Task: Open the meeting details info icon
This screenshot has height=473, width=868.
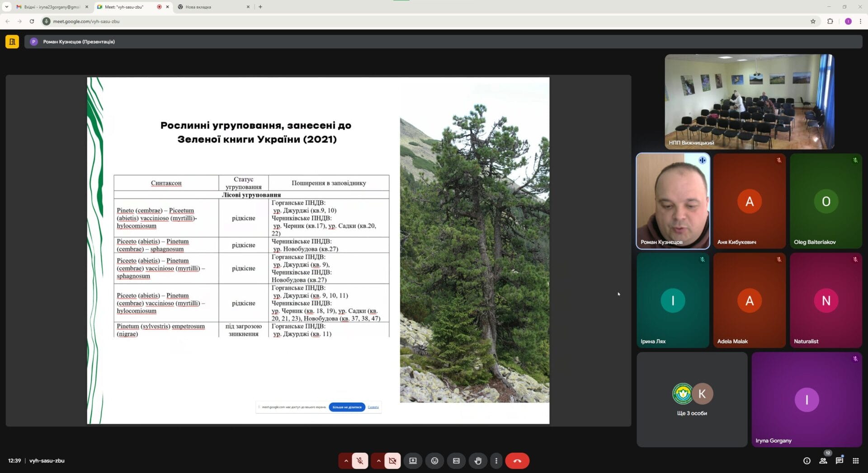Action: [807, 461]
